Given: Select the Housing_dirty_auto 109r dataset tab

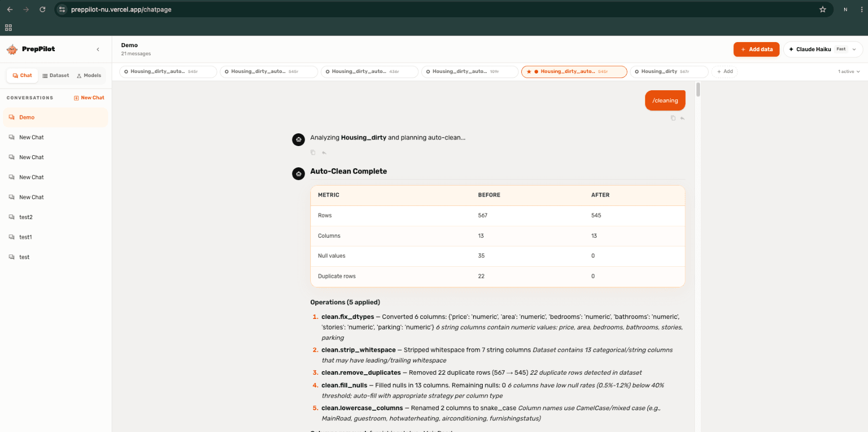Looking at the screenshot, I should [470, 71].
